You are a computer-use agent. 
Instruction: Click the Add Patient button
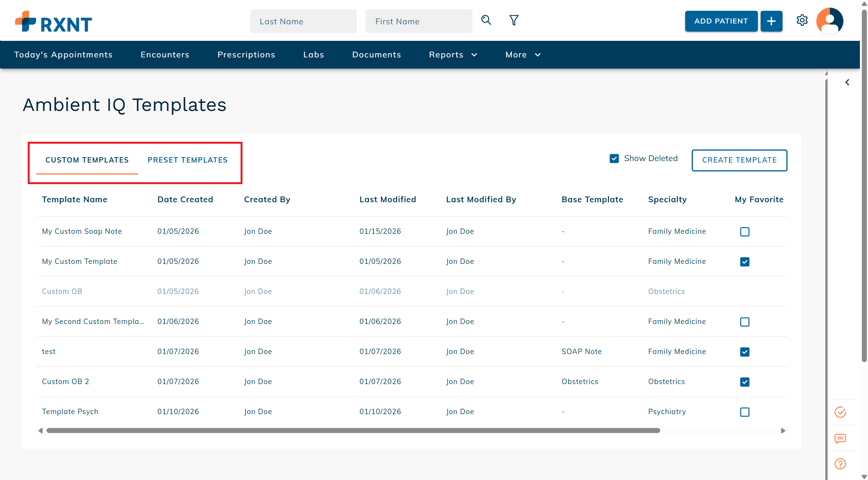point(721,21)
